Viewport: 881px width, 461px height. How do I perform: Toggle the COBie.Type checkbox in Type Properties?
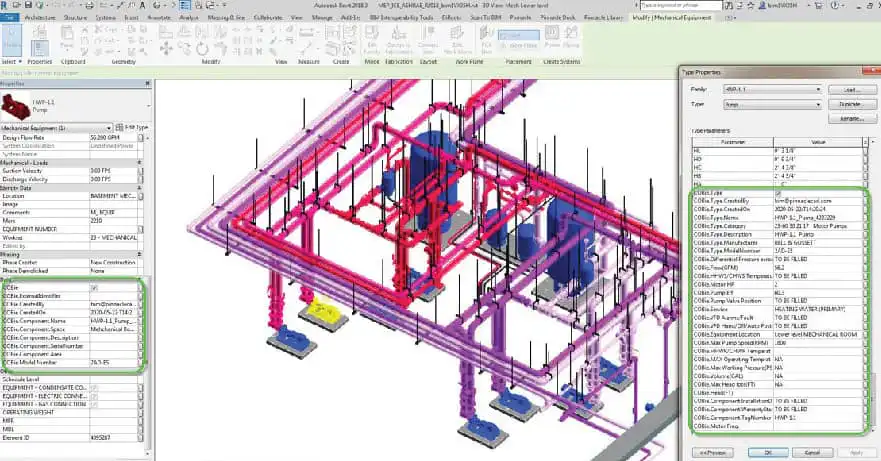(778, 193)
